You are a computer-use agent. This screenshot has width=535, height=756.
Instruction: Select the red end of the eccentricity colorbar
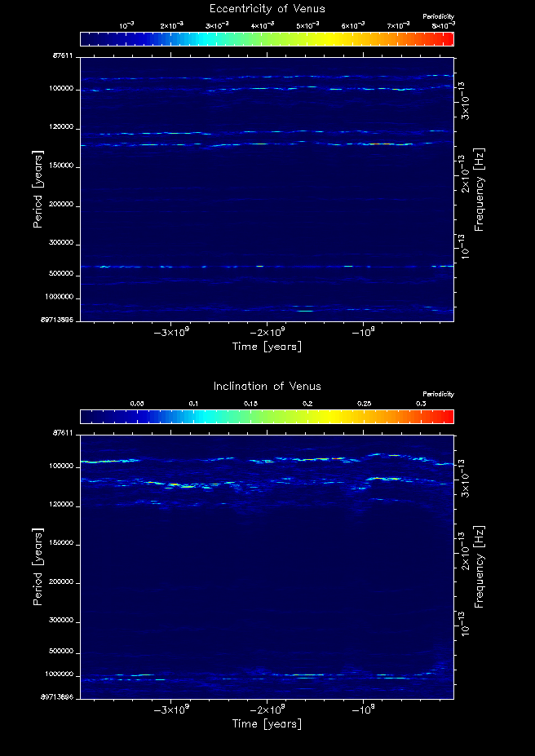pos(448,39)
